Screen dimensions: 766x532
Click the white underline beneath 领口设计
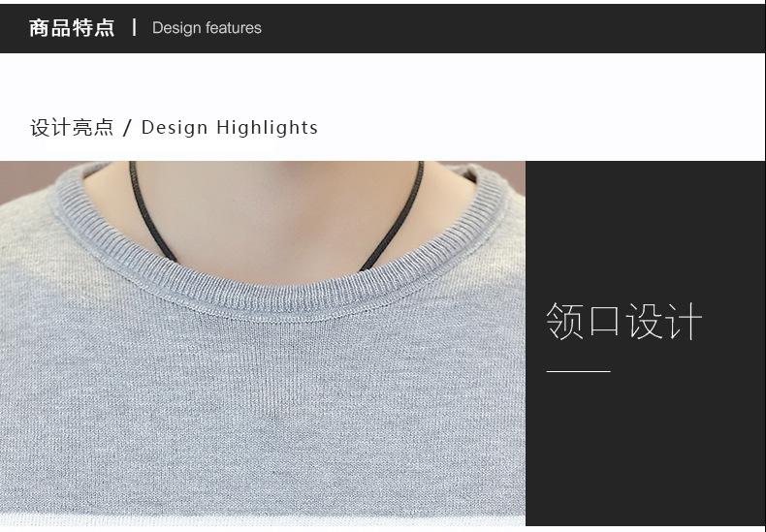click(x=579, y=371)
